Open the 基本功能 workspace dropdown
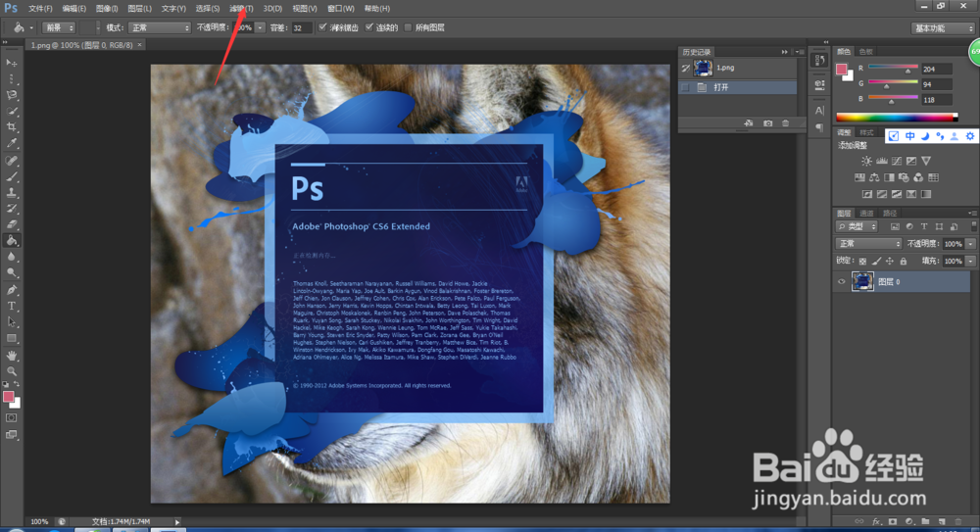This screenshot has height=532, width=980. coord(943,28)
